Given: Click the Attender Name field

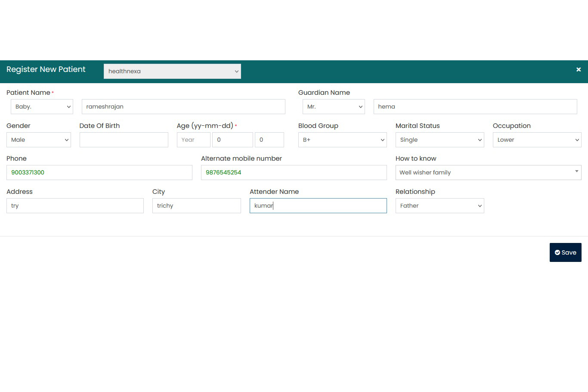Looking at the screenshot, I should click(318, 206).
